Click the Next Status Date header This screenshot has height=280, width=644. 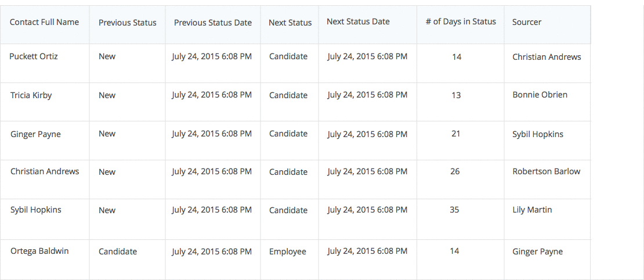pos(358,21)
